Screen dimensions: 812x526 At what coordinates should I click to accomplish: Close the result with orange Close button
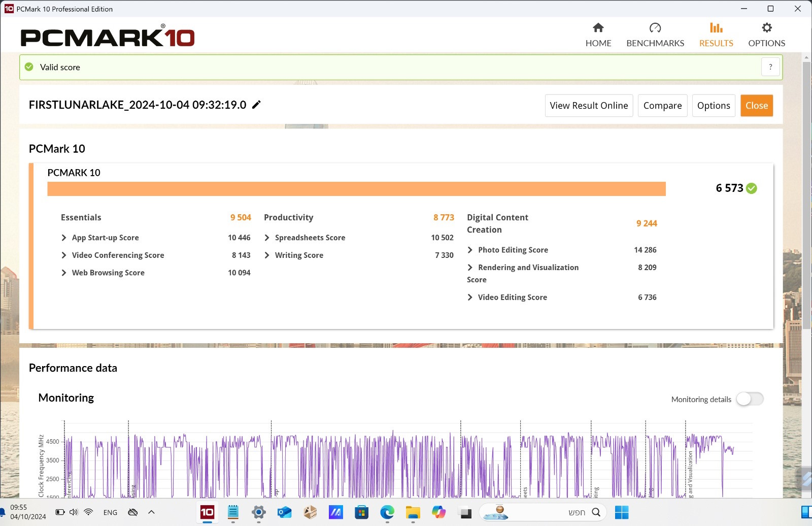[757, 106]
